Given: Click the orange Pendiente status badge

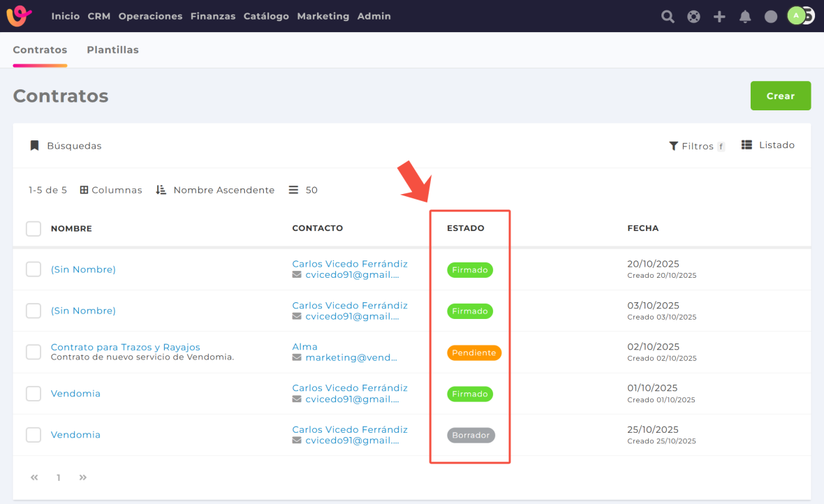Looking at the screenshot, I should 474,353.
